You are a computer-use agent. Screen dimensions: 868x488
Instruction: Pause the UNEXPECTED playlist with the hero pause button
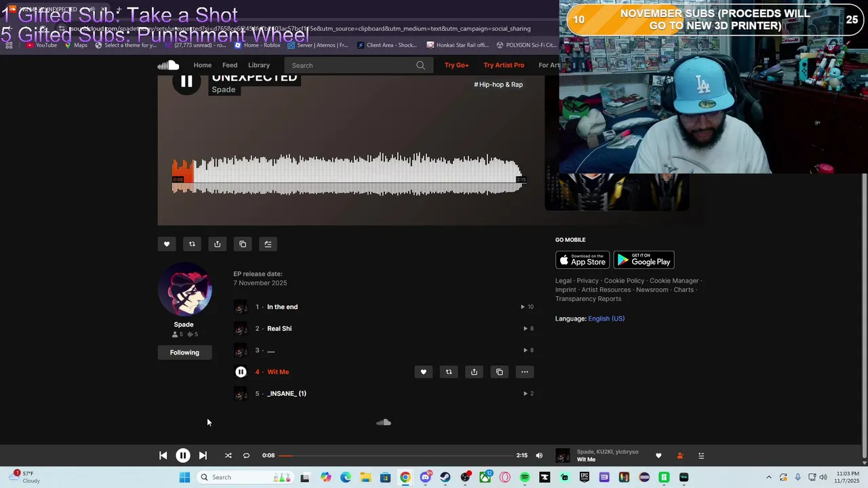(186, 81)
